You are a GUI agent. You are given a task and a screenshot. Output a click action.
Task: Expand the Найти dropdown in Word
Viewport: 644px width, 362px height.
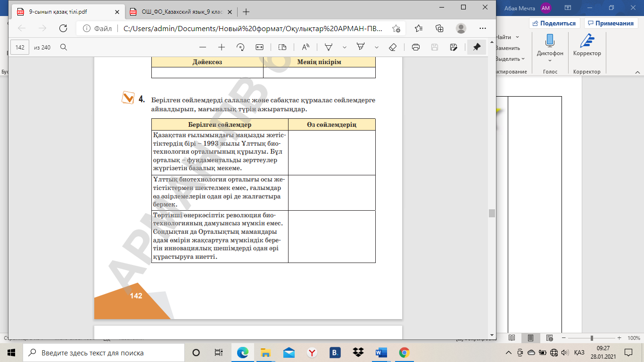pyautogui.click(x=517, y=37)
